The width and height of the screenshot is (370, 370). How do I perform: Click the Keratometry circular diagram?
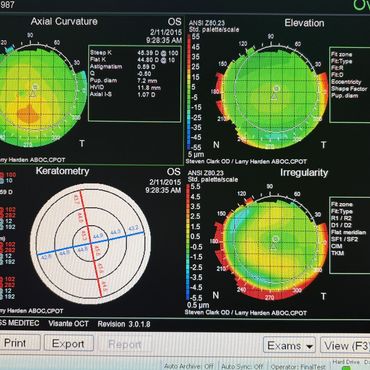pyautogui.click(x=91, y=244)
